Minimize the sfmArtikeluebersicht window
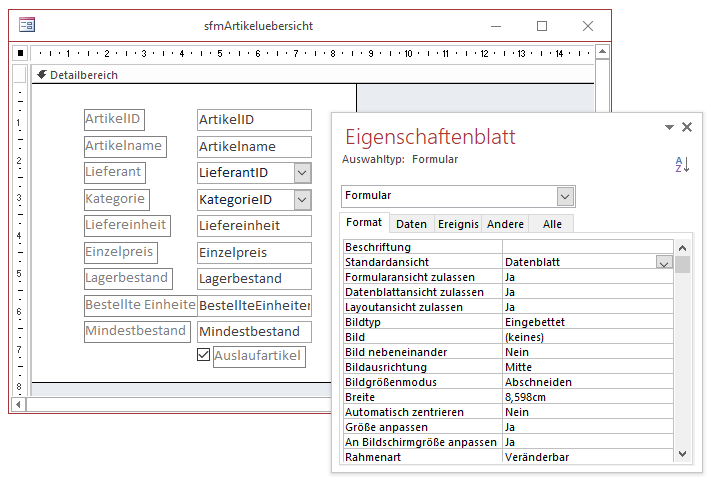711x481 pixels. pyautogui.click(x=496, y=26)
